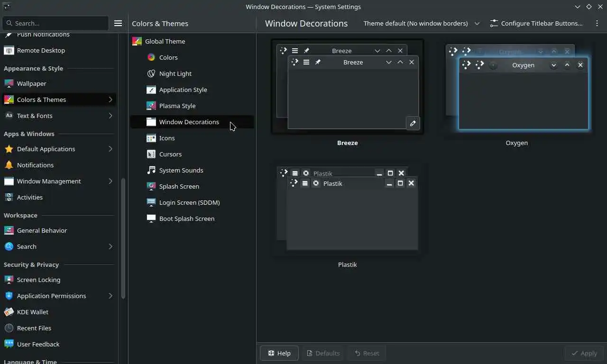
Task: Click the Plastik theme name label
Action: (347, 264)
